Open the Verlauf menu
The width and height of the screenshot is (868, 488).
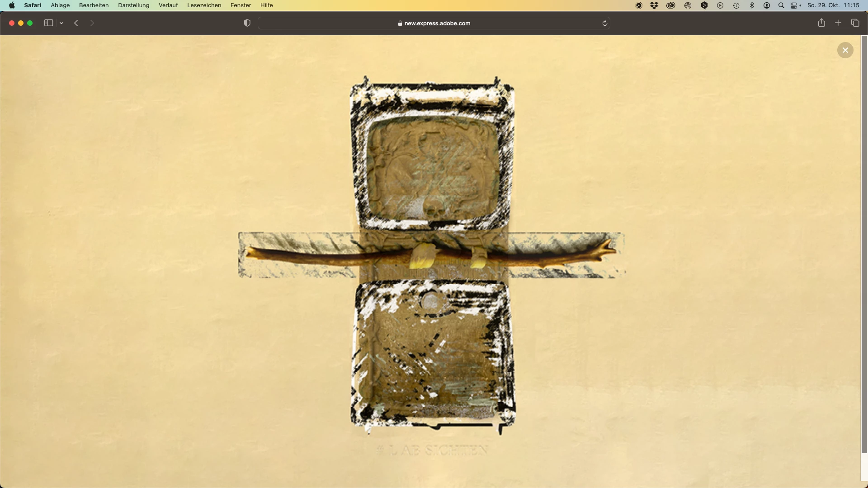(168, 5)
